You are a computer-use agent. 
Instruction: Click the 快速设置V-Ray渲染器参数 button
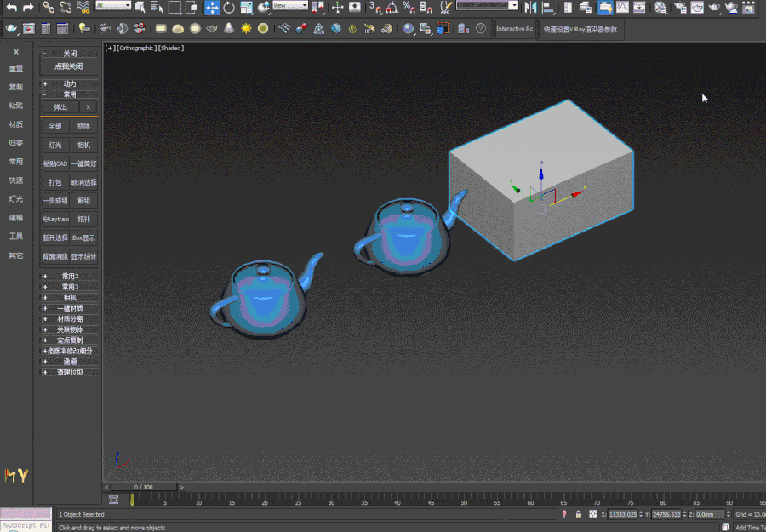580,29
